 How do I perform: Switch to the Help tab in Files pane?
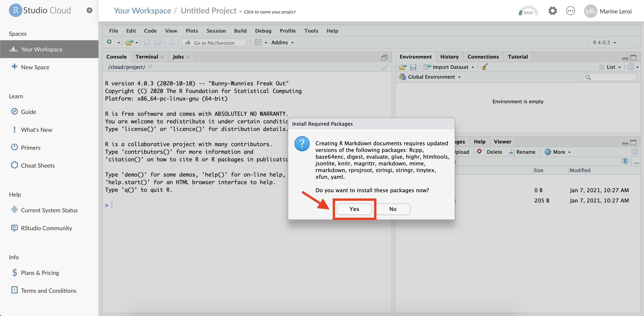[x=479, y=141]
